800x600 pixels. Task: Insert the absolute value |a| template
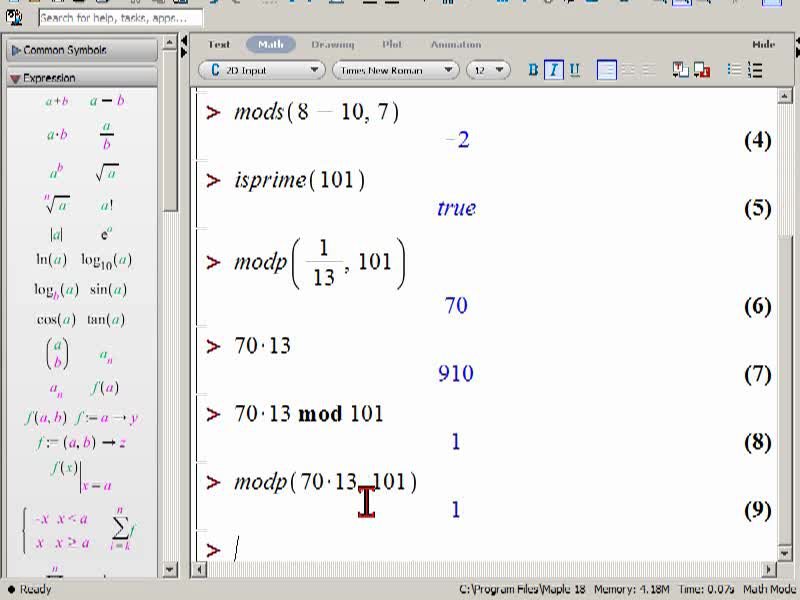(x=56, y=235)
